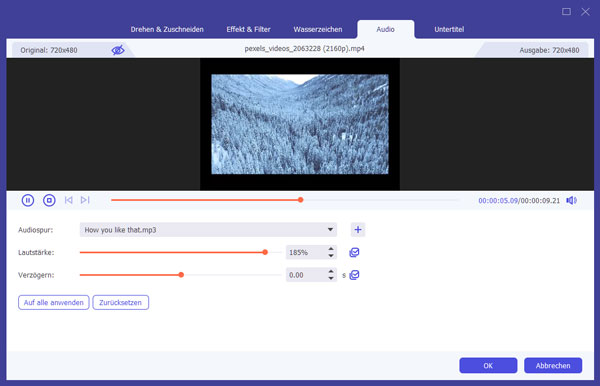
Task: Increase Verzögern value with up arrow
Action: click(331, 272)
